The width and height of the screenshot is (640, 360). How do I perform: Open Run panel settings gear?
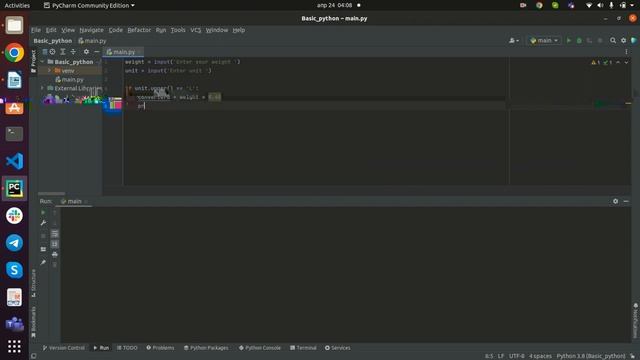tap(616, 201)
